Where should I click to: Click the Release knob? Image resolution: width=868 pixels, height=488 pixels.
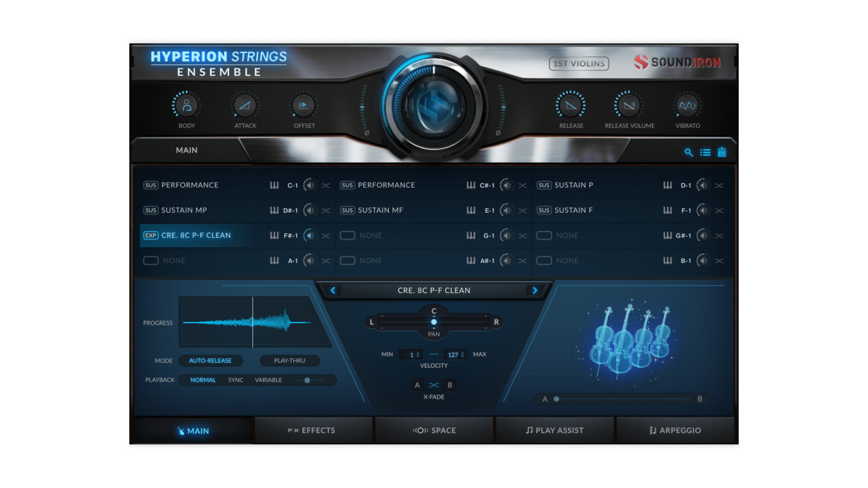tap(571, 106)
